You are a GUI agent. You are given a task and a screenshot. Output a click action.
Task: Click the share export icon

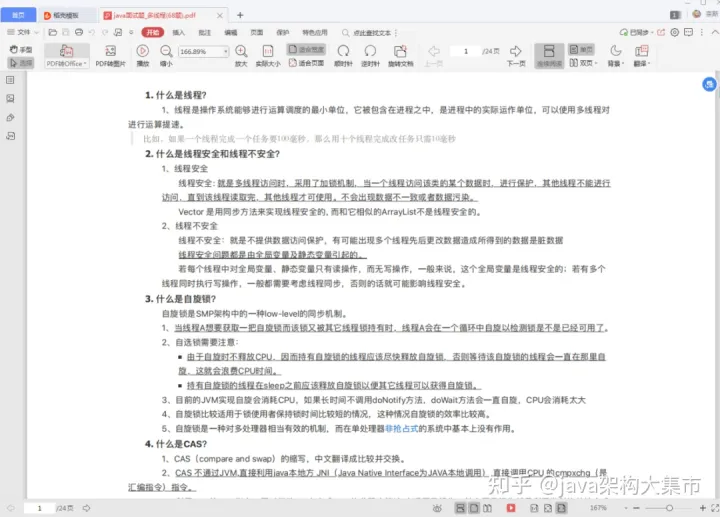coord(661,32)
